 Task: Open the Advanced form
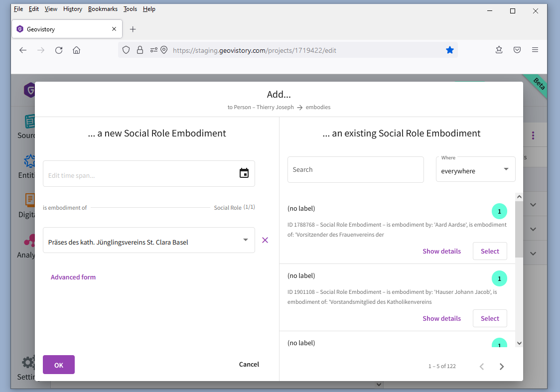pos(73,277)
